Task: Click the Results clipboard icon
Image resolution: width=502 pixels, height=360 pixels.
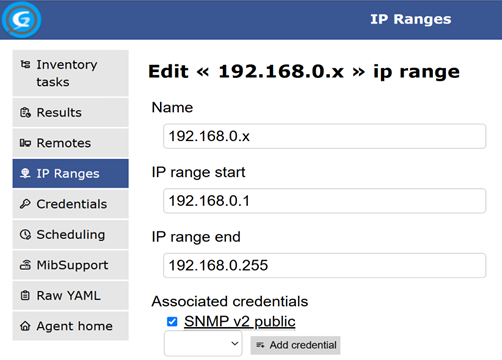Action: point(25,113)
